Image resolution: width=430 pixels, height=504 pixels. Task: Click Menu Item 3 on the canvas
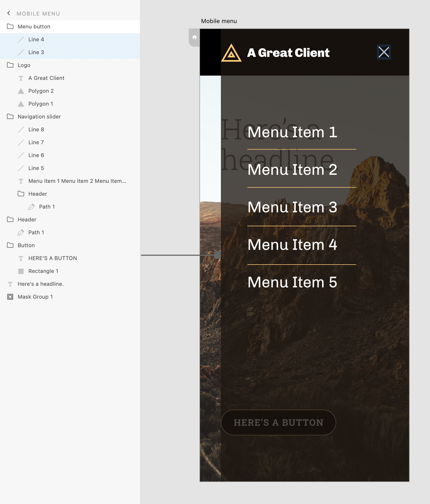(x=292, y=207)
